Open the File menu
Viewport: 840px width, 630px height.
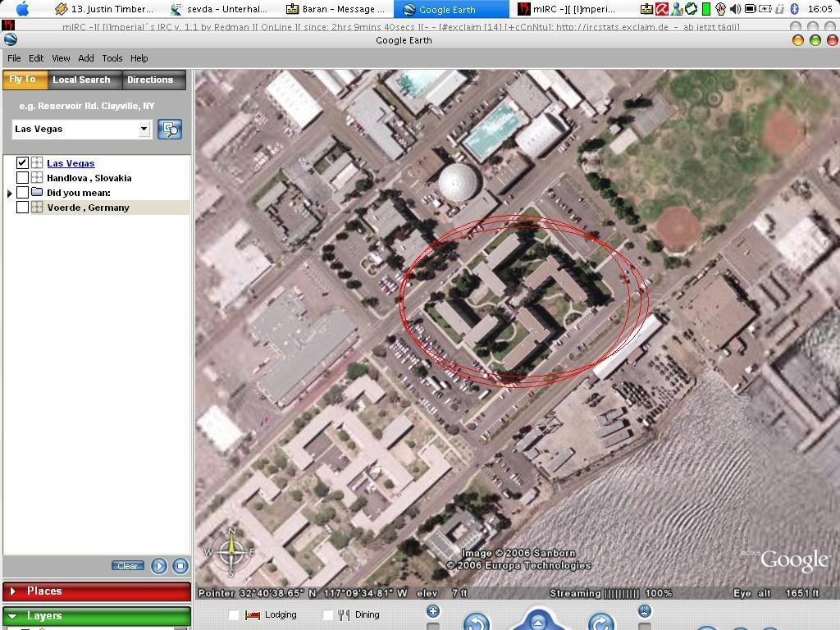coord(14,58)
